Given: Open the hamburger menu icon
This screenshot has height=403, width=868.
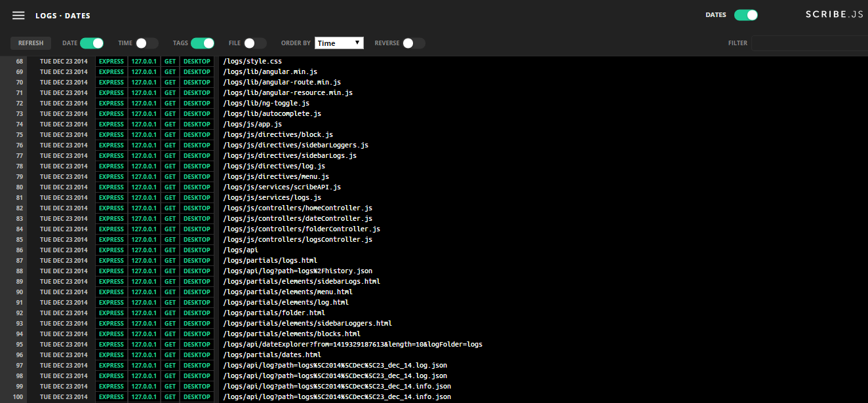Looking at the screenshot, I should tap(18, 15).
